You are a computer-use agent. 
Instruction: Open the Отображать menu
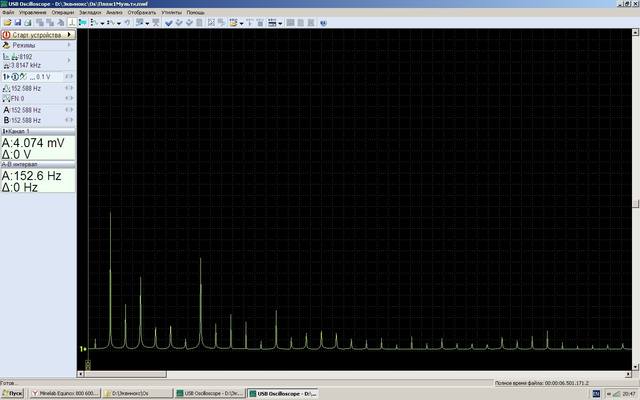click(x=142, y=13)
